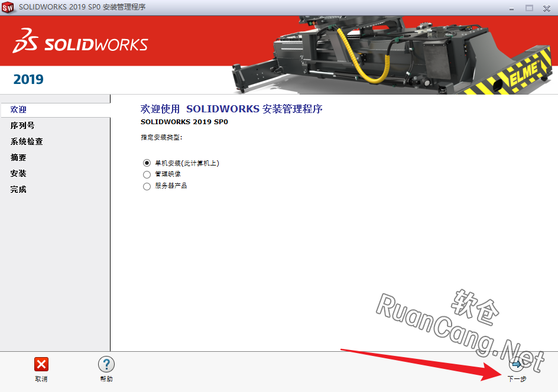558x392 pixels.
Task: Switch to the 序列号 sidebar step
Action: (22, 125)
